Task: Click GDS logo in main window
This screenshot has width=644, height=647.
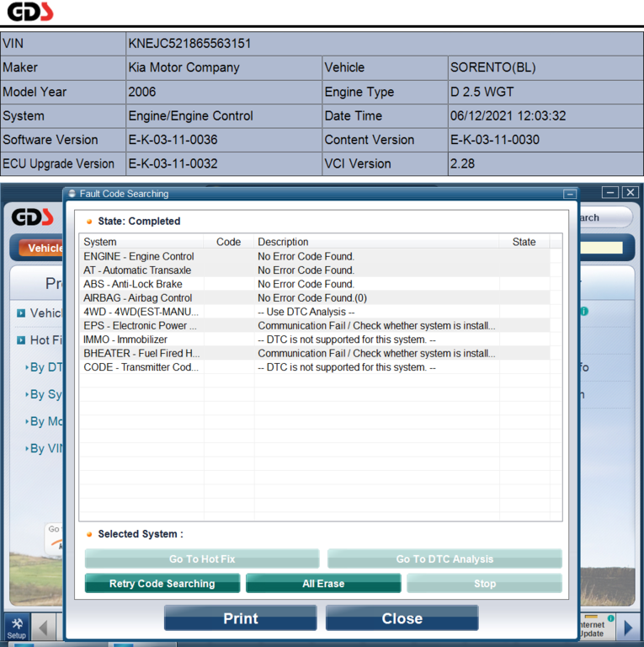Action: click(33, 217)
